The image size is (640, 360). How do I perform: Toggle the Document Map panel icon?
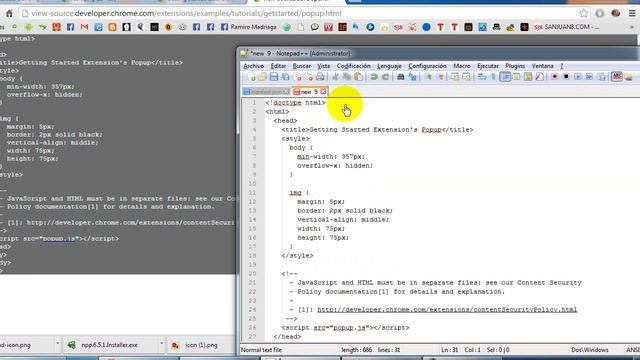[x=528, y=77]
